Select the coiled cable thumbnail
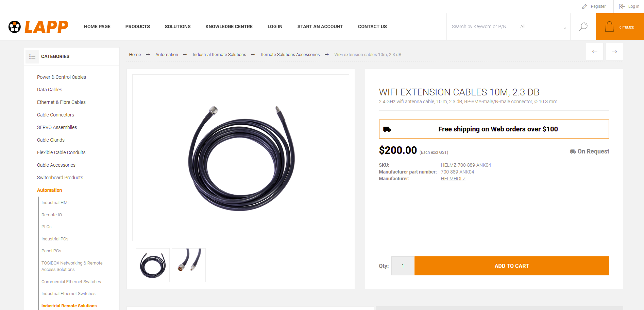 [153, 265]
